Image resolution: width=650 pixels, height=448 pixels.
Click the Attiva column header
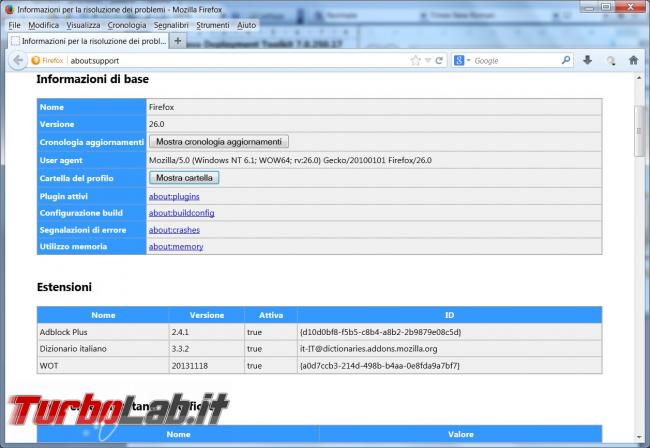[271, 315]
